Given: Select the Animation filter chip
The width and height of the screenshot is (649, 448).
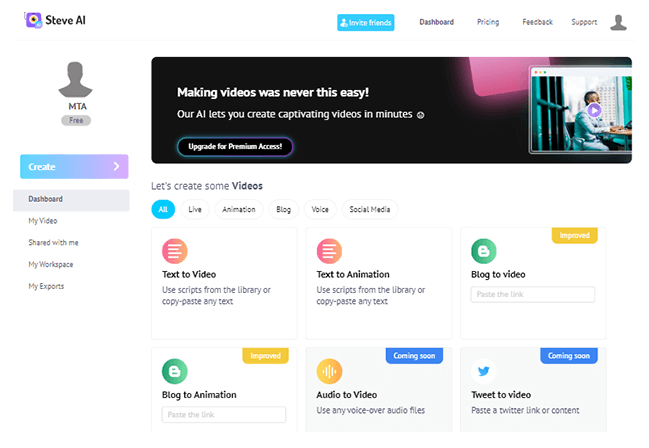Looking at the screenshot, I should (x=239, y=210).
